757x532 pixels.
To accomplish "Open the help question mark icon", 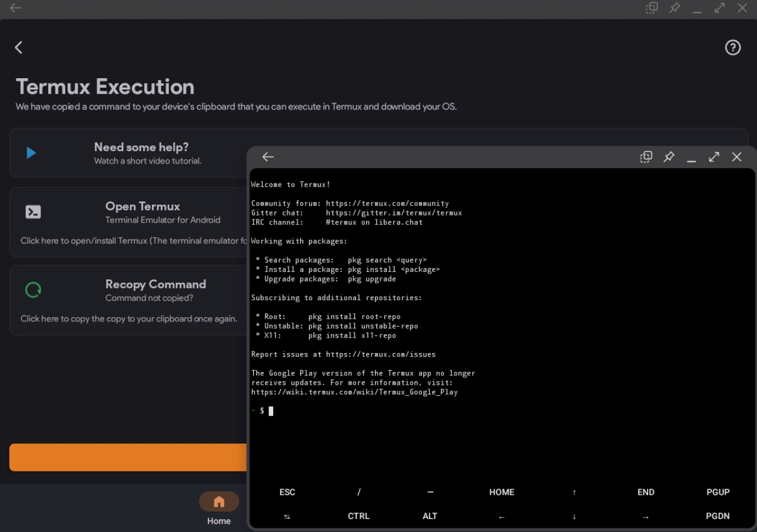I will (x=733, y=48).
